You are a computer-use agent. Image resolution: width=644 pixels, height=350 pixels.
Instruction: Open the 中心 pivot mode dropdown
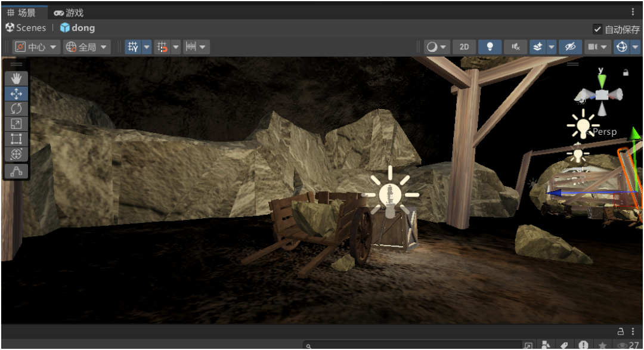tap(36, 47)
